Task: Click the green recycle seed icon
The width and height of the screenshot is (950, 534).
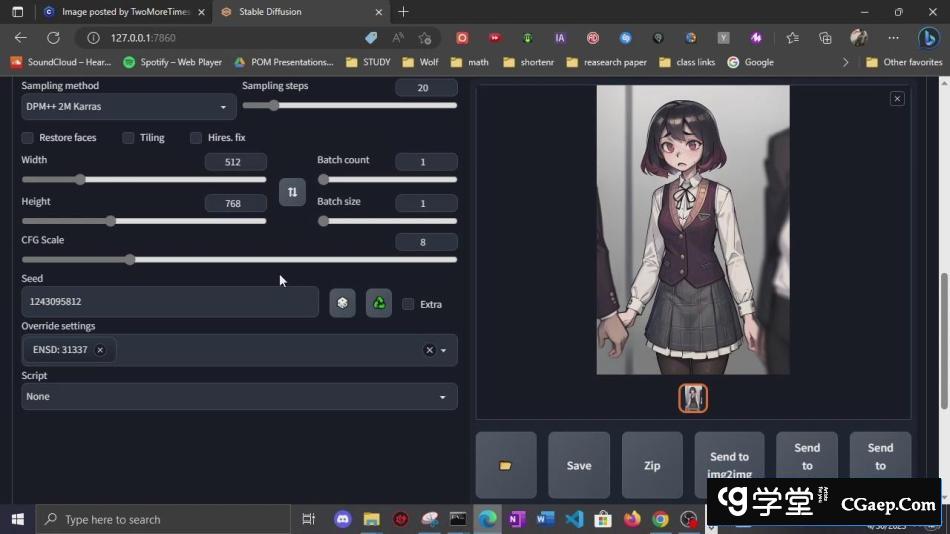Action: [x=379, y=303]
